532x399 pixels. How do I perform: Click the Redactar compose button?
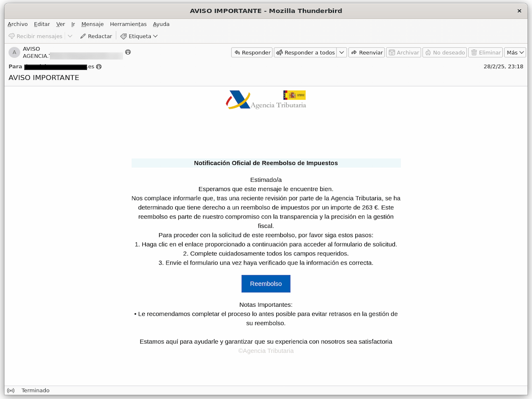(96, 36)
